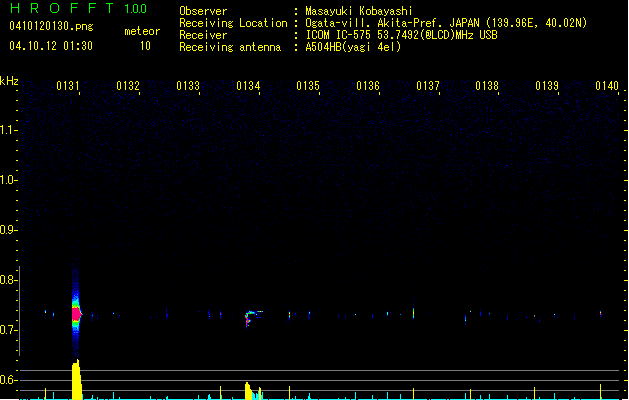Image resolution: width=629 pixels, height=400 pixels.
Task: Click the 1.1 kHz axis label
Action: click(x=7, y=130)
